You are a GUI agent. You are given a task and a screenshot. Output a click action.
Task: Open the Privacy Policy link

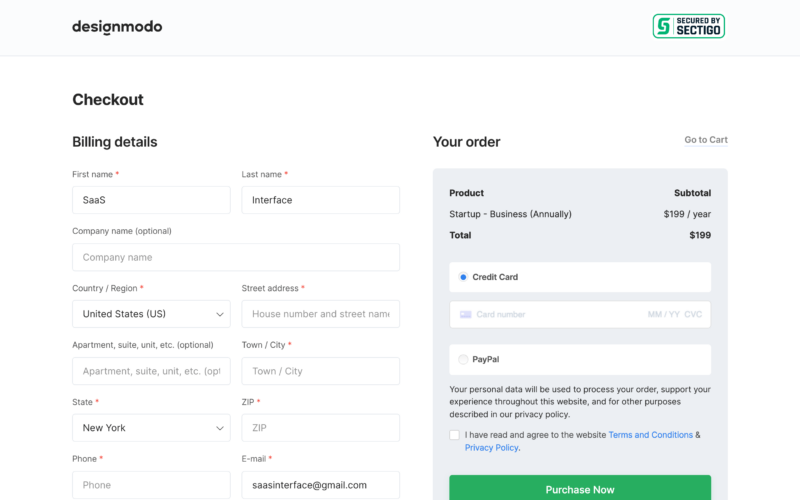491,447
